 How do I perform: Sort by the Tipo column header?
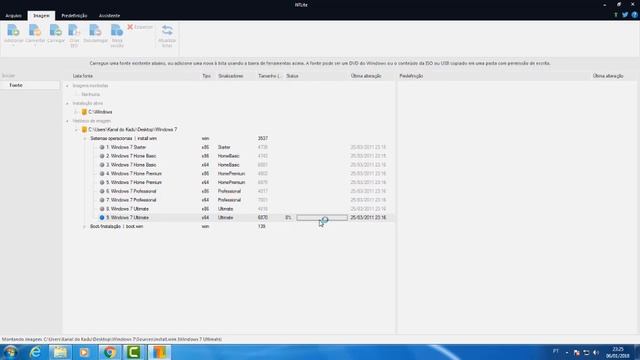207,76
